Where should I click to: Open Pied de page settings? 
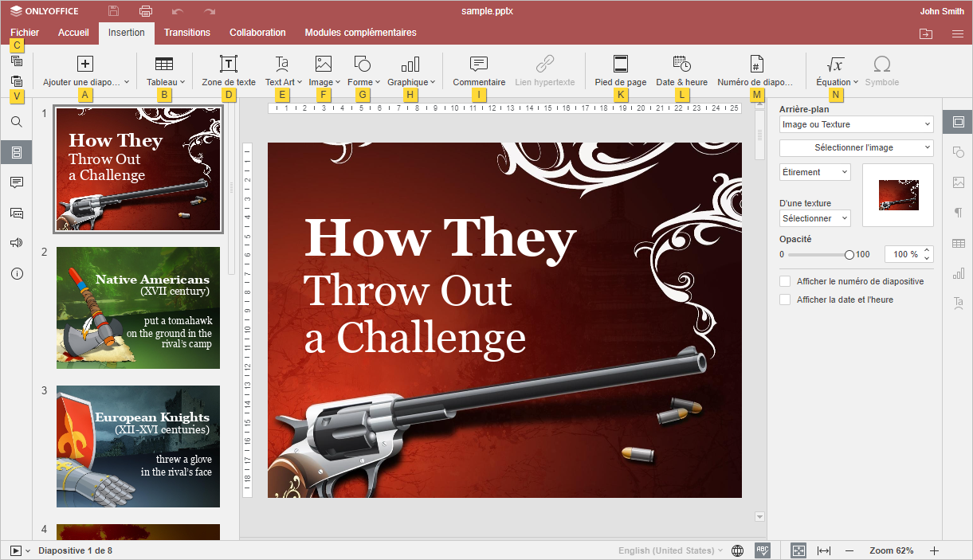click(621, 65)
